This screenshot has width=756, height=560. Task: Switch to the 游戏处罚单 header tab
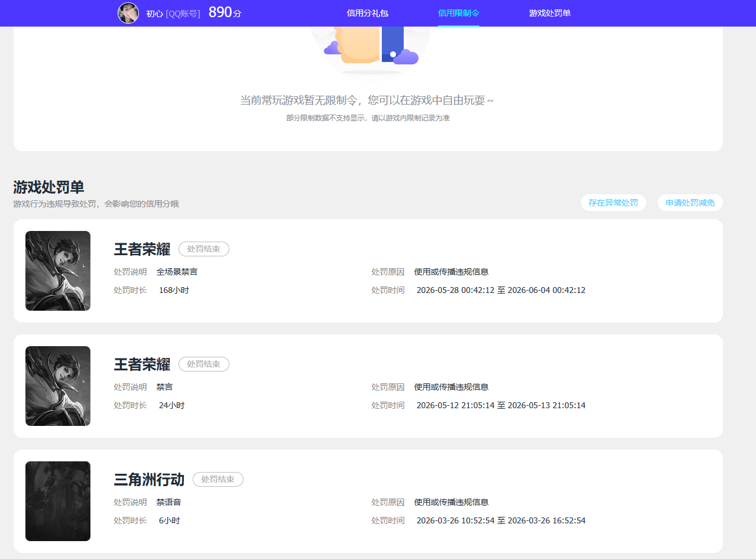(550, 13)
